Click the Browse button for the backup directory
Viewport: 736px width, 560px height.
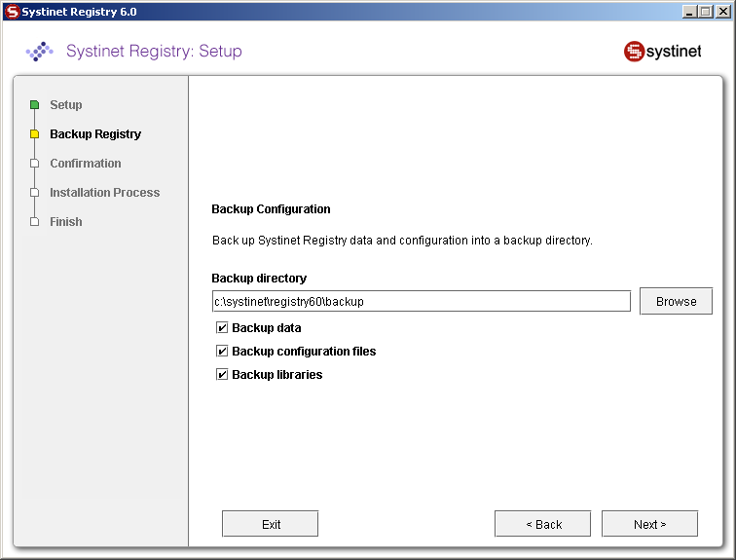click(x=676, y=301)
